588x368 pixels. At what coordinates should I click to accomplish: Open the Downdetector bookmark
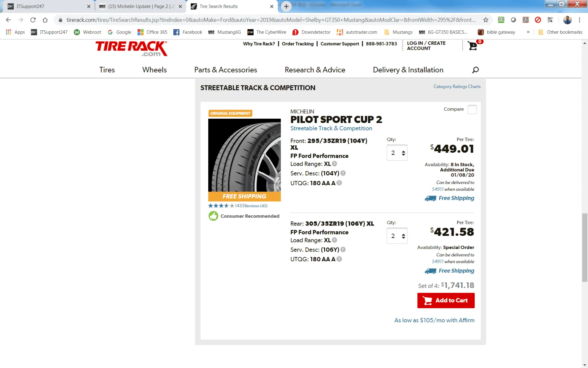(x=311, y=32)
